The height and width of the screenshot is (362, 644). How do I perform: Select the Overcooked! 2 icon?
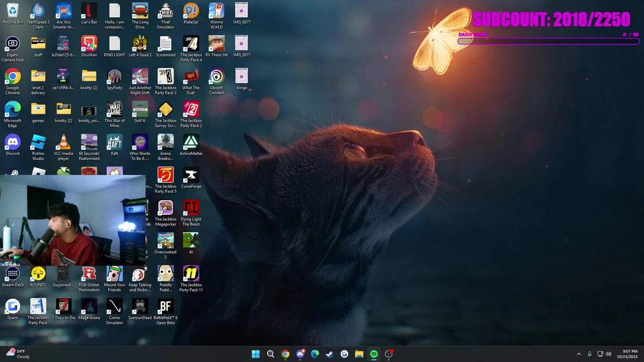point(166,245)
